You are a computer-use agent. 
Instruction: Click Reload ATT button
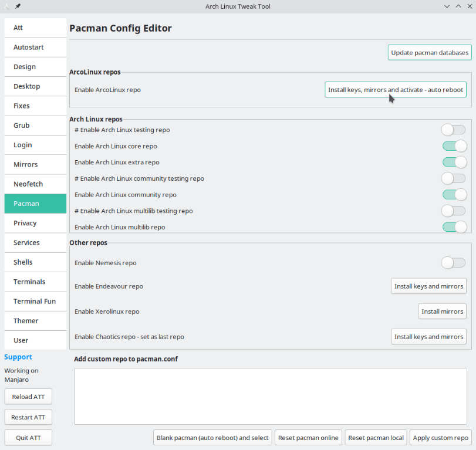[x=28, y=397]
